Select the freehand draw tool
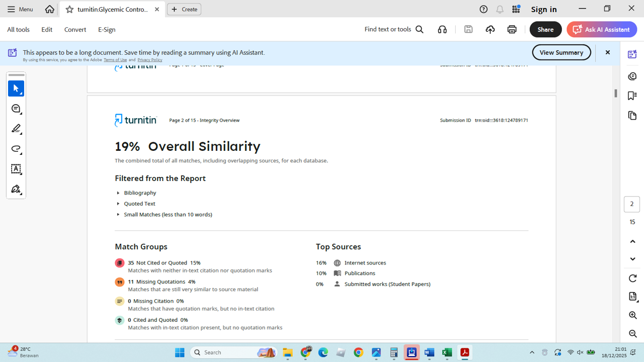Image resolution: width=644 pixels, height=362 pixels. [16, 149]
